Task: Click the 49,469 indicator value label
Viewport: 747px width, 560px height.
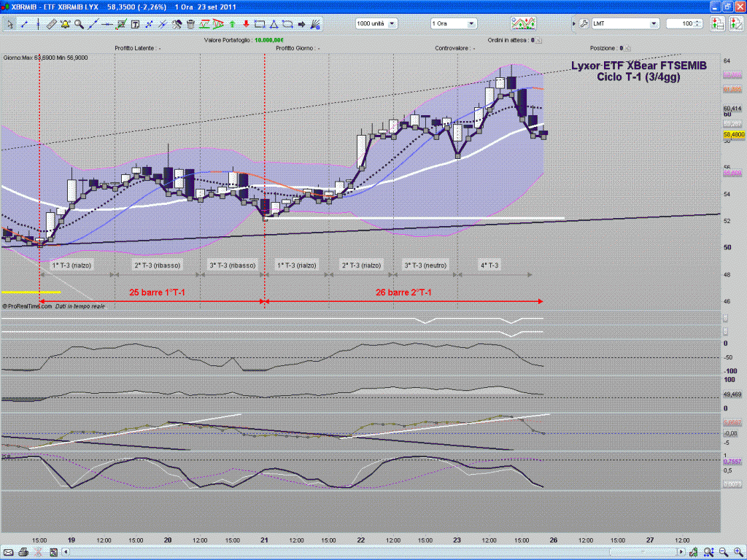Action: 732,394
